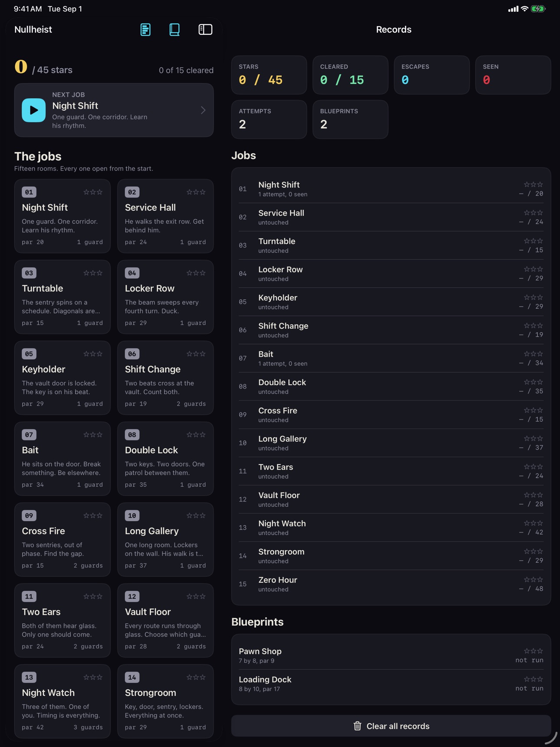Open the Pawn Shop blueprint
Viewport: 560px width, 747px height.
click(391, 655)
